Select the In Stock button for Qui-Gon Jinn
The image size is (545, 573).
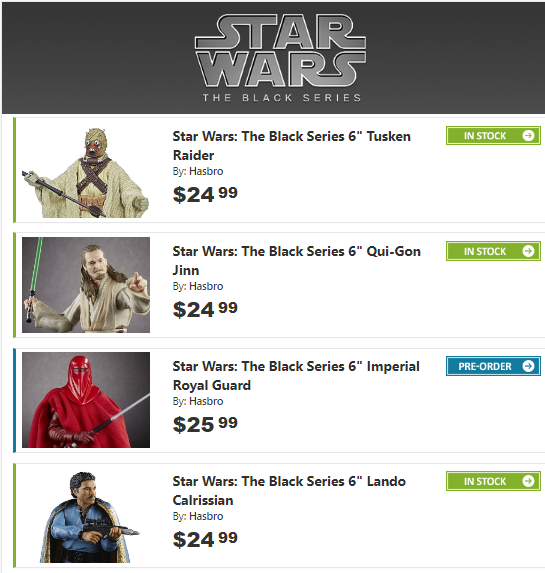point(493,251)
